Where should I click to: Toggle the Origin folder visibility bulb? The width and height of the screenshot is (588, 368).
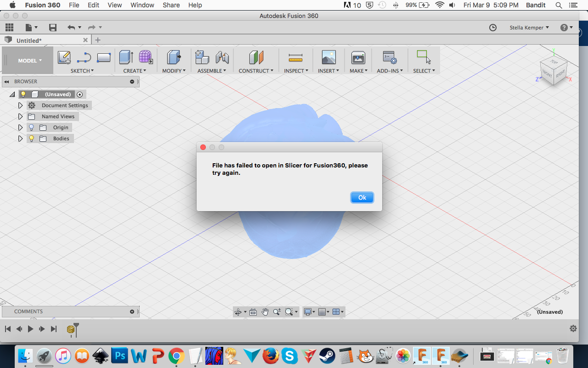click(x=32, y=127)
